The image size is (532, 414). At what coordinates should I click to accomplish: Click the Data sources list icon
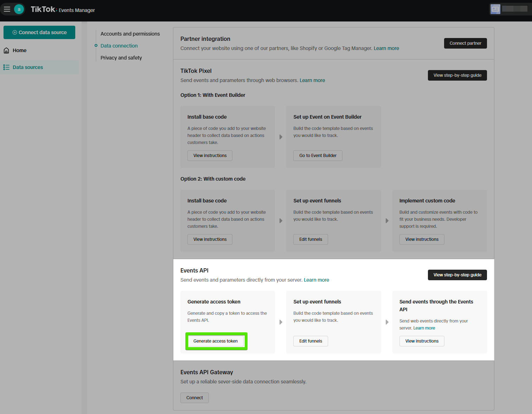pos(6,67)
